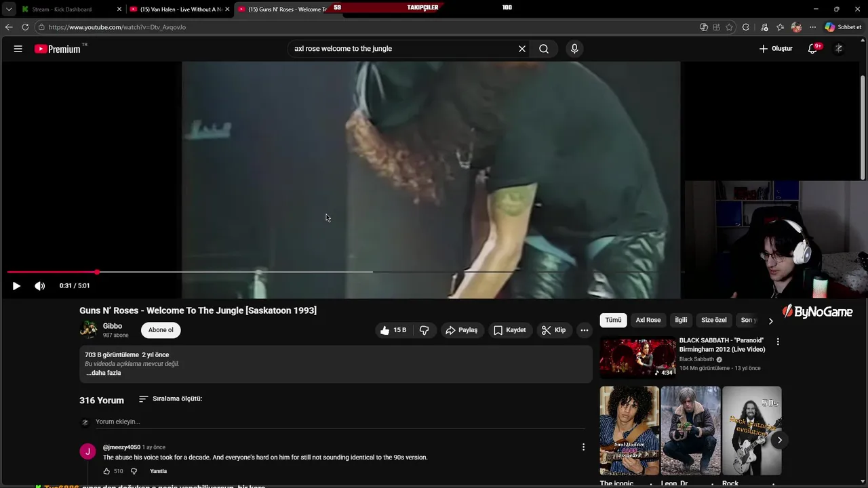Viewport: 868px width, 488px height.
Task: Open the Leon short thumbnail
Action: coord(690,430)
